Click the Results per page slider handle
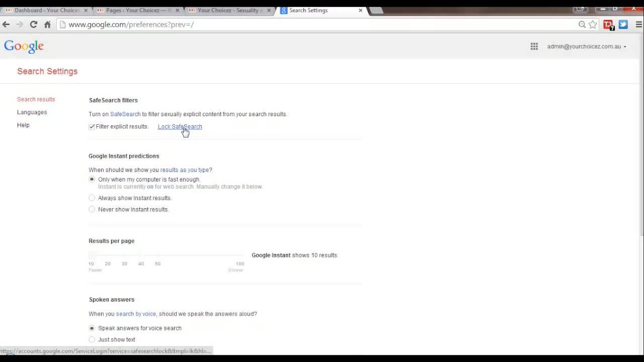The height and width of the screenshot is (362, 644). 92,255
